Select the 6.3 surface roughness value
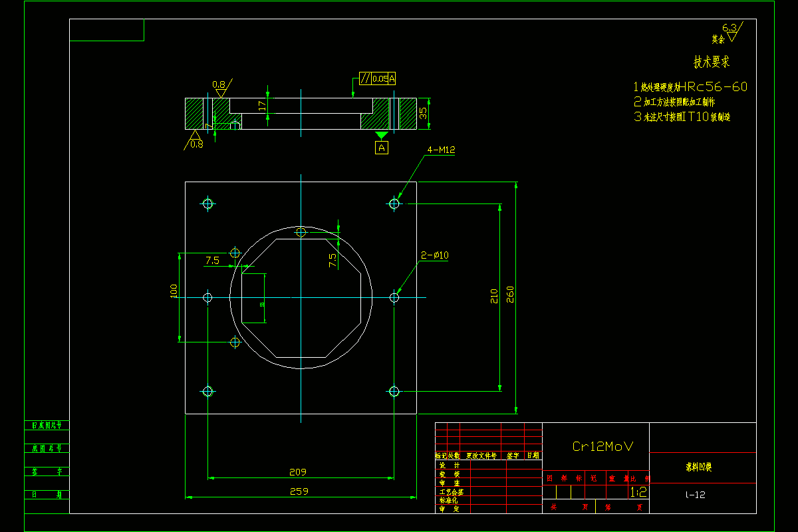The width and height of the screenshot is (798, 532). (730, 28)
